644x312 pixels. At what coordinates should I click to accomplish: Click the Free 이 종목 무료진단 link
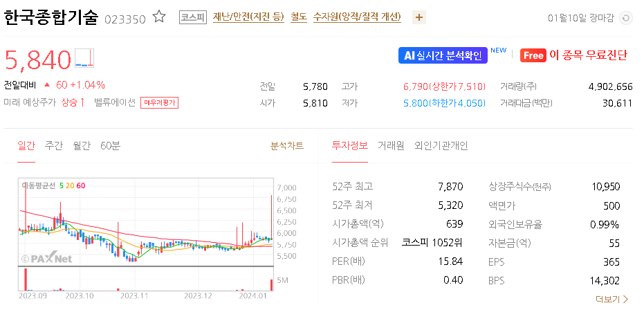click(x=573, y=55)
